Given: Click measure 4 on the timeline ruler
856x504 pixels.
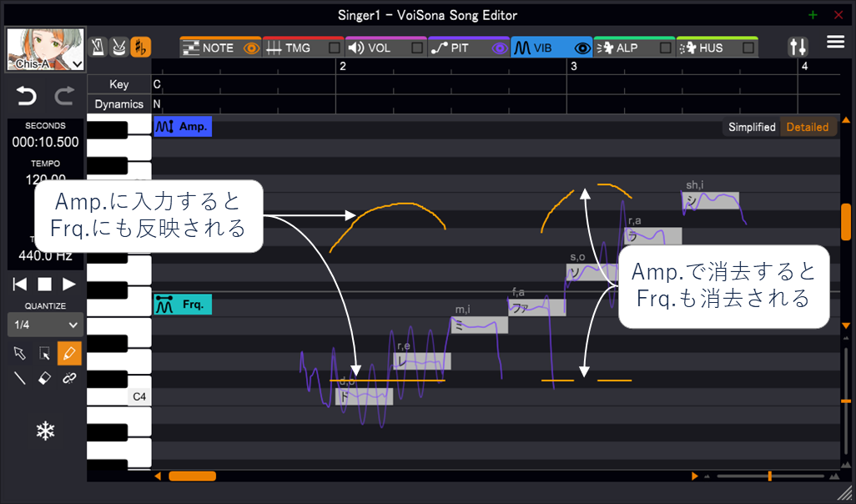Looking at the screenshot, I should tap(804, 66).
